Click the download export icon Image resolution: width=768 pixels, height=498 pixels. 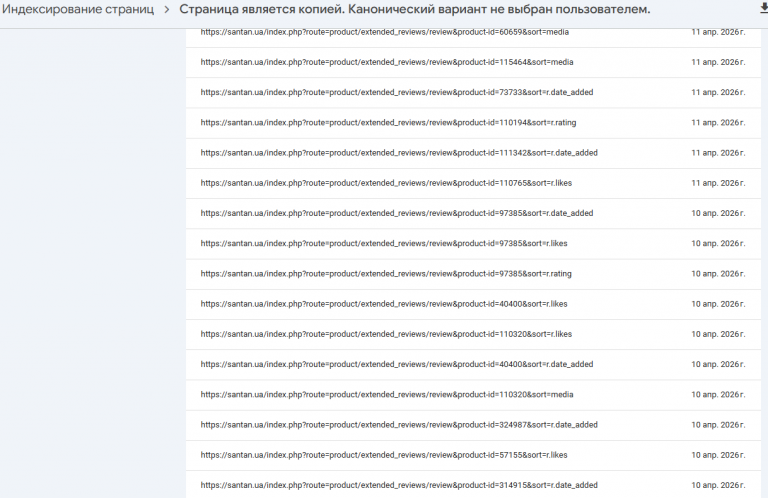click(x=763, y=8)
